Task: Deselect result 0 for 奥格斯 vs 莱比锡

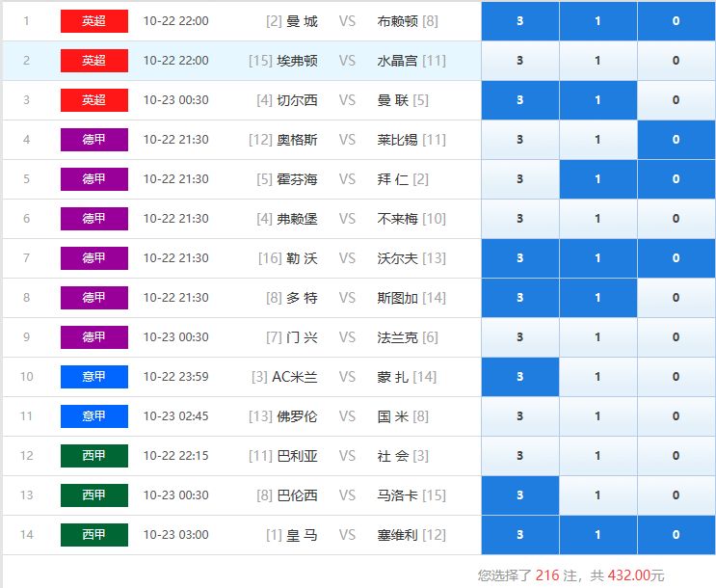Action: pyautogui.click(x=676, y=140)
